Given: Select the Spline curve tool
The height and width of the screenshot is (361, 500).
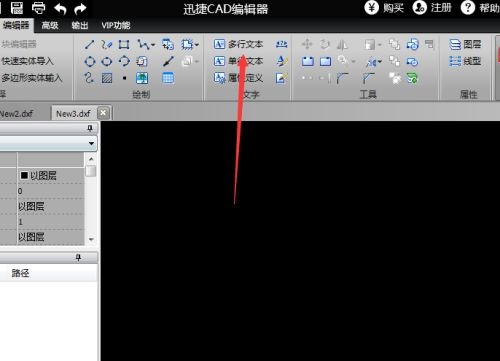Looking at the screenshot, I should click(89, 78).
